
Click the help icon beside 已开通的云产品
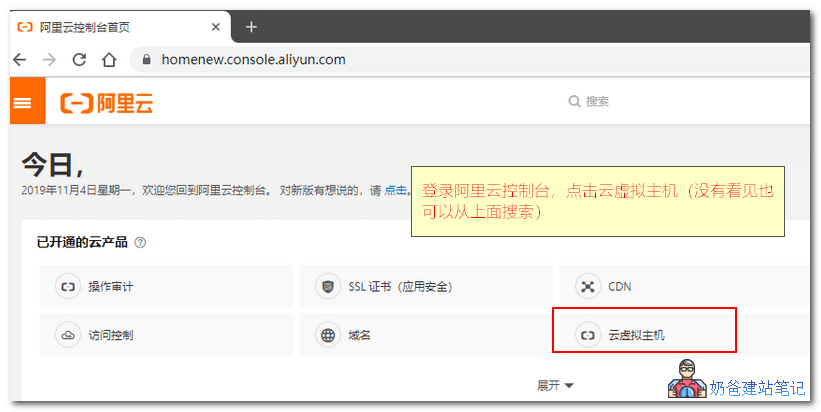tap(140, 243)
